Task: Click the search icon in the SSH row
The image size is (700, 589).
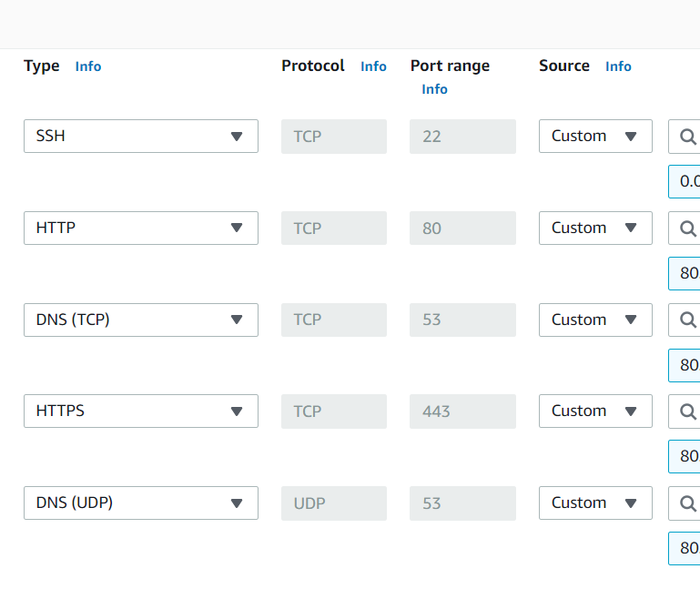Action: (687, 137)
